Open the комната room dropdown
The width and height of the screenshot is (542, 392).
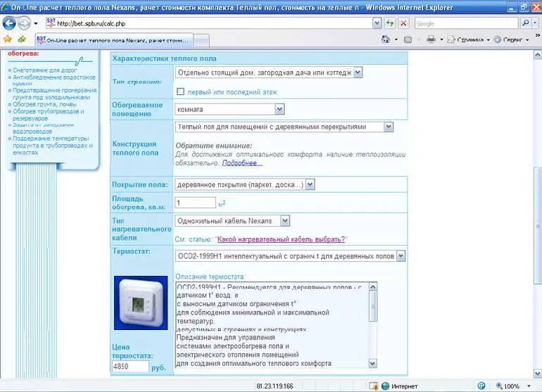(x=229, y=109)
